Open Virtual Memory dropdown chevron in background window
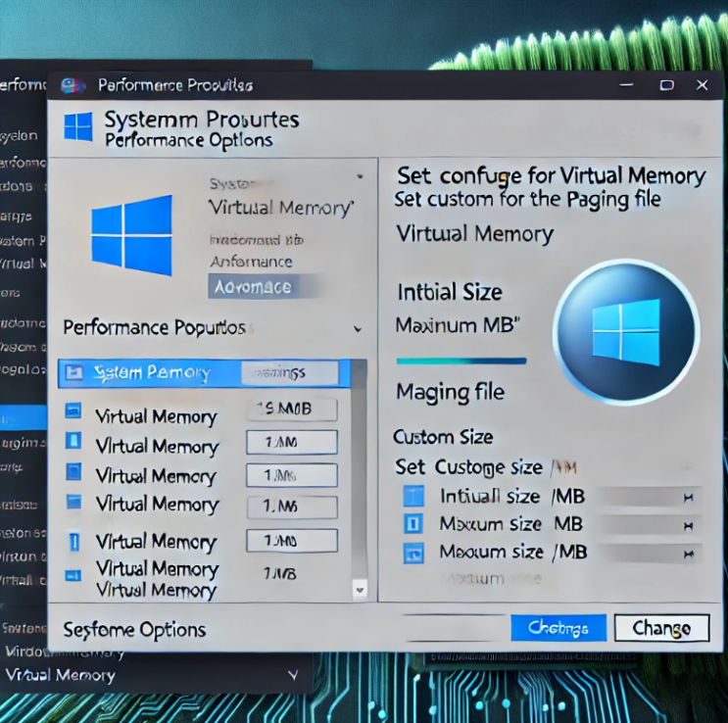Image resolution: width=728 pixels, height=723 pixels. 293,675
